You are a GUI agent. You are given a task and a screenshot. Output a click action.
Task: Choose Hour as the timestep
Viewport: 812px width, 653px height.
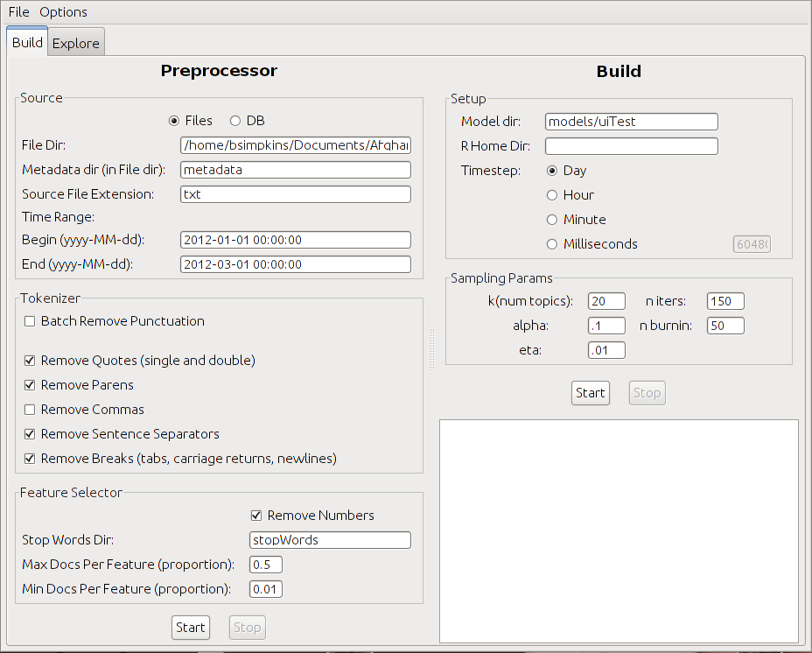[x=552, y=195]
